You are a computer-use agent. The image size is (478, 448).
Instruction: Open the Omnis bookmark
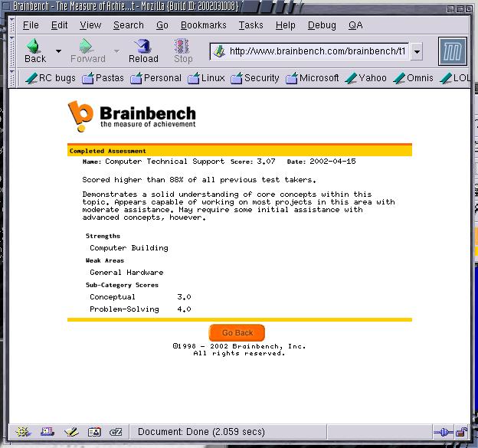click(414, 78)
